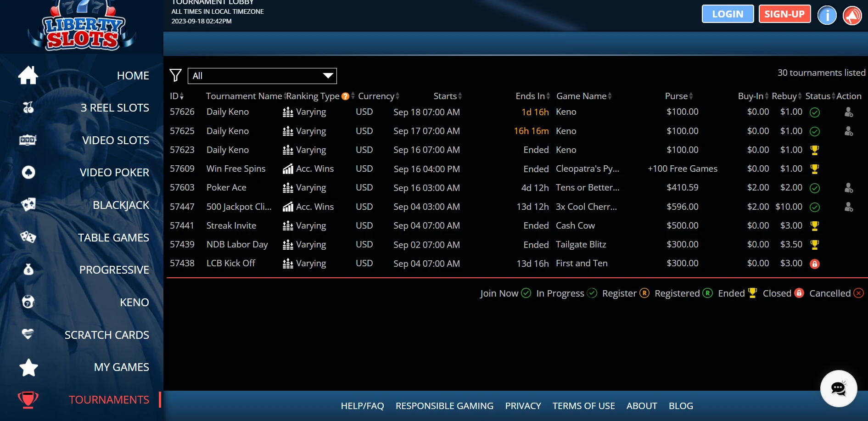Sort by Buy-In column
The height and width of the screenshot is (421, 868).
(753, 96)
